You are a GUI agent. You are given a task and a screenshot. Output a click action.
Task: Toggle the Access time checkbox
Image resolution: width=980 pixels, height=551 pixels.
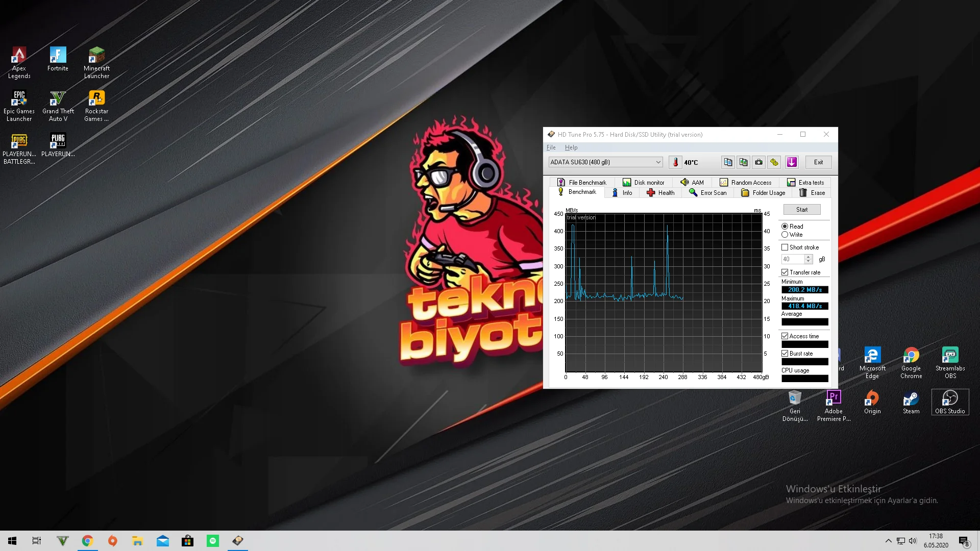[785, 336]
